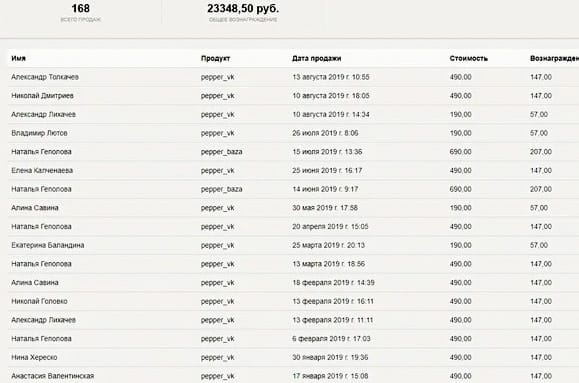
Task: Click the date 15 июля 2019 г. 13:36
Action: (327, 152)
